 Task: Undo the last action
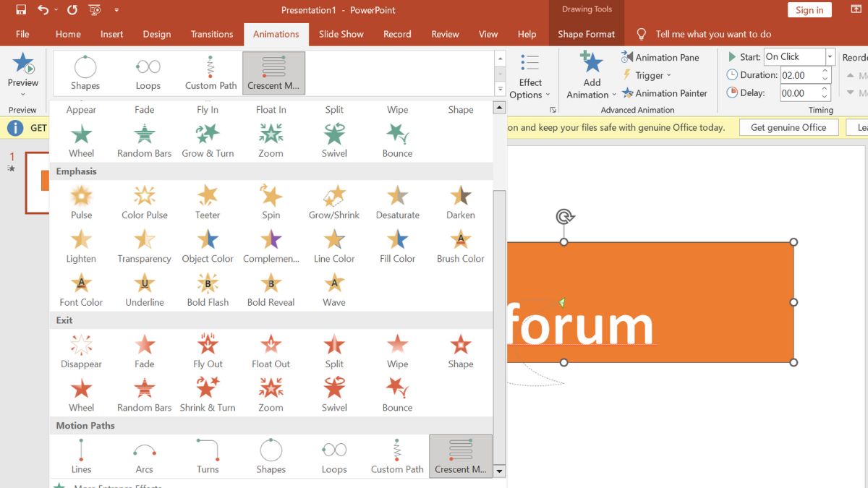click(43, 10)
